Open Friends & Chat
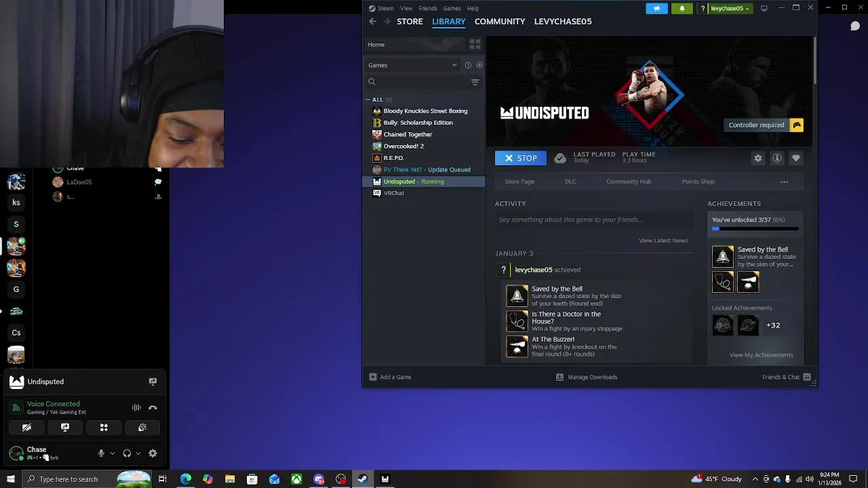This screenshot has width=868, height=488. coord(786,377)
